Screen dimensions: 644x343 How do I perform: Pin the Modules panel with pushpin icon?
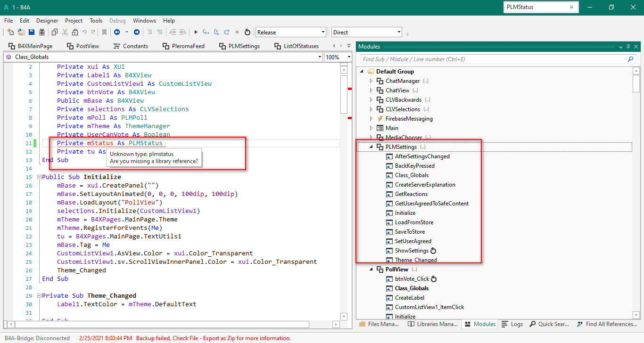(628, 46)
